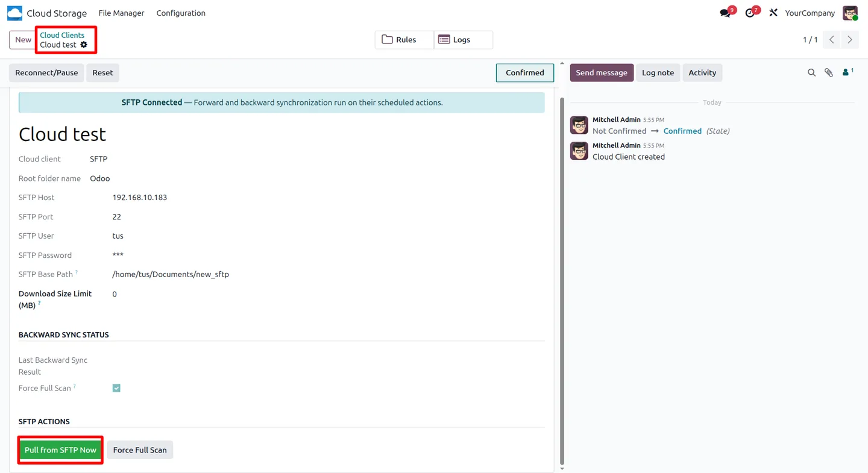This screenshot has width=868, height=473.
Task: Switch to Log note tab
Action: pos(658,73)
